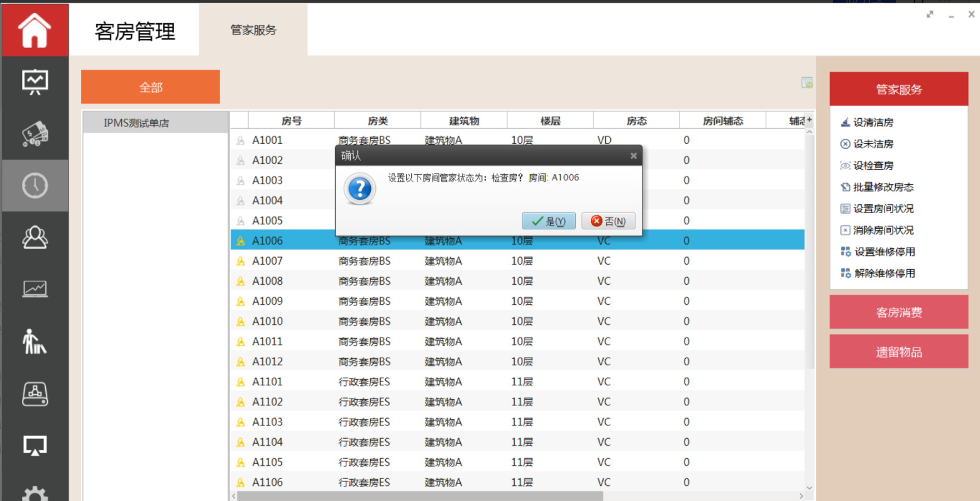Confirm with the 是(Y) button

[x=548, y=221]
